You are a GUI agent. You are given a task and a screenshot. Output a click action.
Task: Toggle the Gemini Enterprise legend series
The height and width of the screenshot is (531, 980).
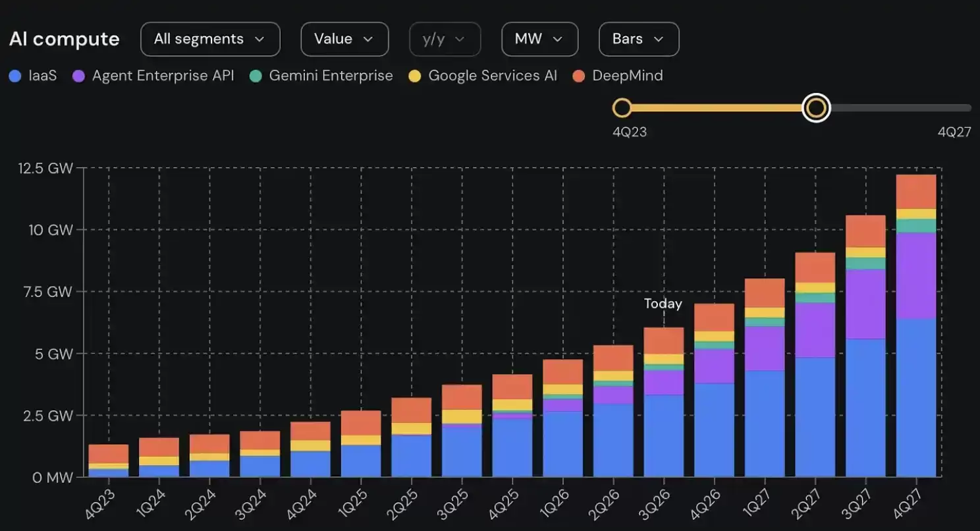[321, 76]
